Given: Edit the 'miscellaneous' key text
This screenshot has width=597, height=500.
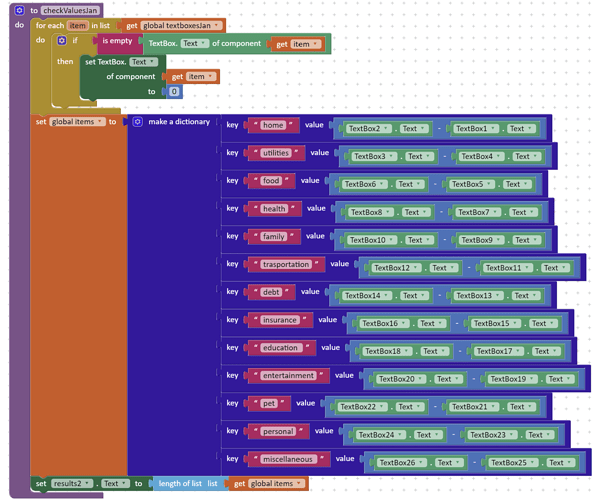Looking at the screenshot, I should (x=288, y=459).
